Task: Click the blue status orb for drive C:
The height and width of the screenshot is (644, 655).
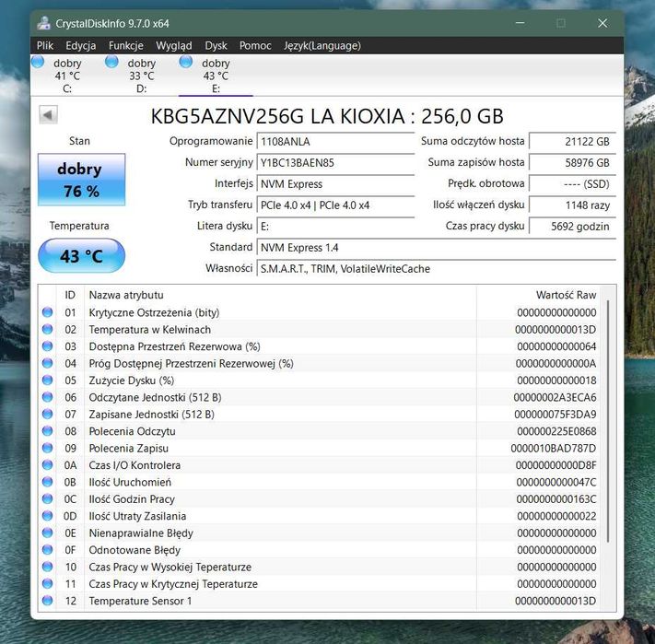Action: pyautogui.click(x=38, y=63)
